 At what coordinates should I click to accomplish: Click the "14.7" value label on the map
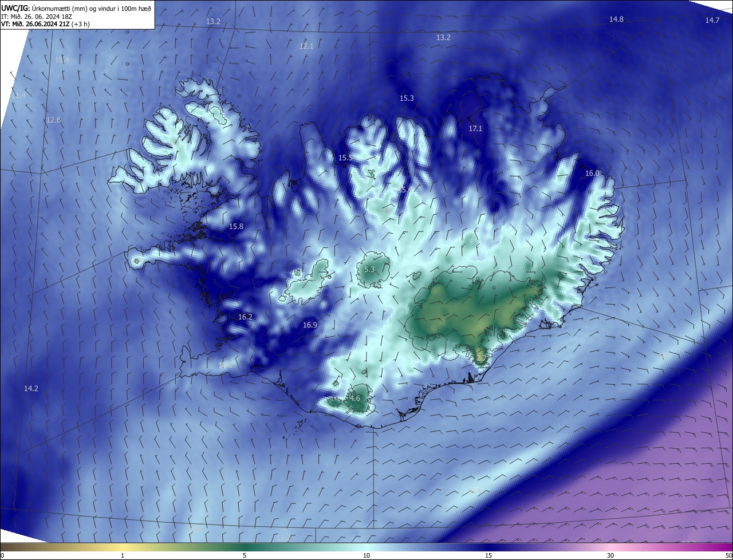point(712,21)
